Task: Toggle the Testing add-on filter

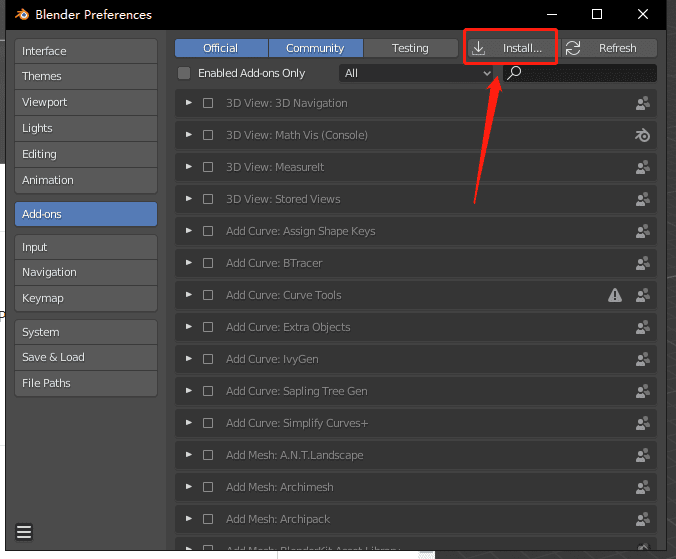Action: [x=410, y=48]
